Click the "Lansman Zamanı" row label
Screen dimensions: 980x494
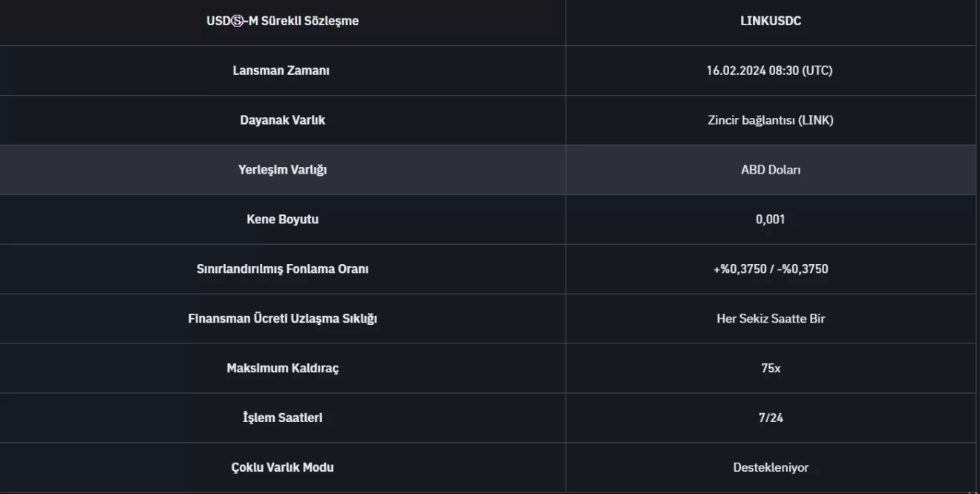(x=281, y=70)
